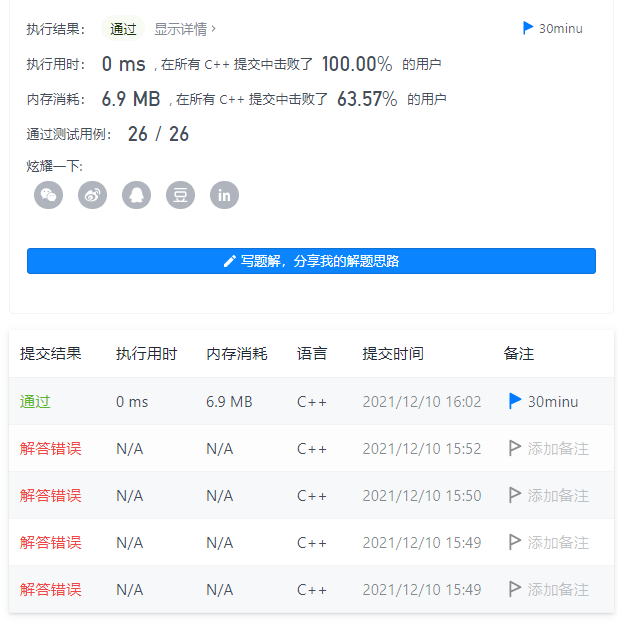The width and height of the screenshot is (618, 630).
Task: Click the 2021/12/10 15:52 timestamp
Action: (422, 448)
